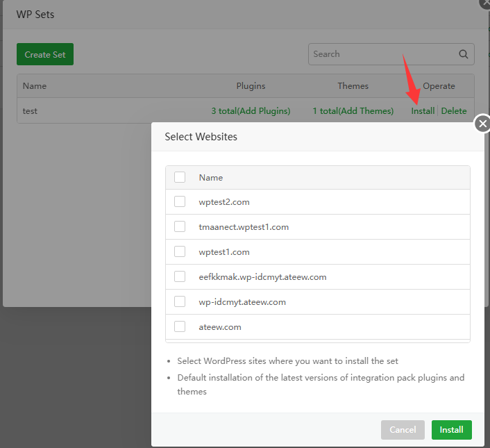Click the Create Set button

(x=45, y=54)
